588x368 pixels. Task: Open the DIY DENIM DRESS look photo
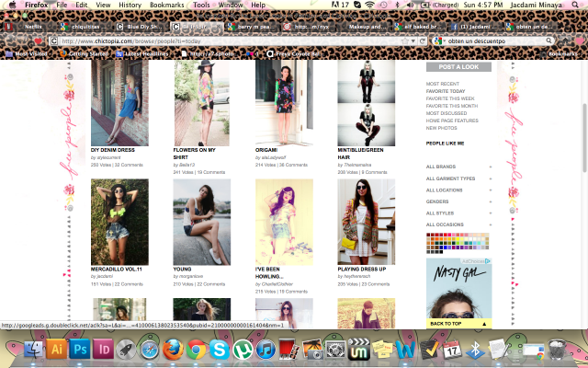pos(119,103)
